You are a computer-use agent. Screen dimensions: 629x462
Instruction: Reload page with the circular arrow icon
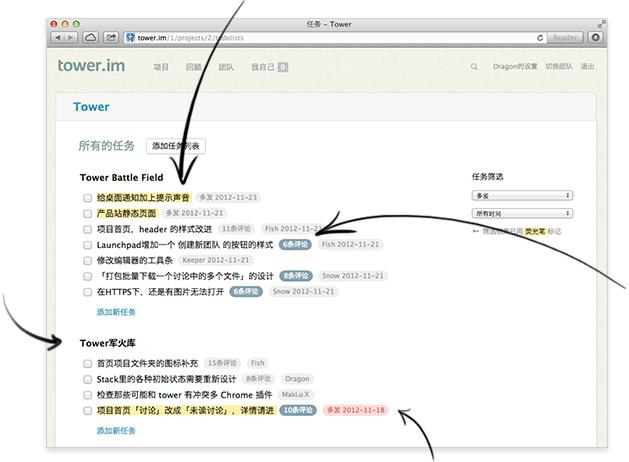pos(540,38)
